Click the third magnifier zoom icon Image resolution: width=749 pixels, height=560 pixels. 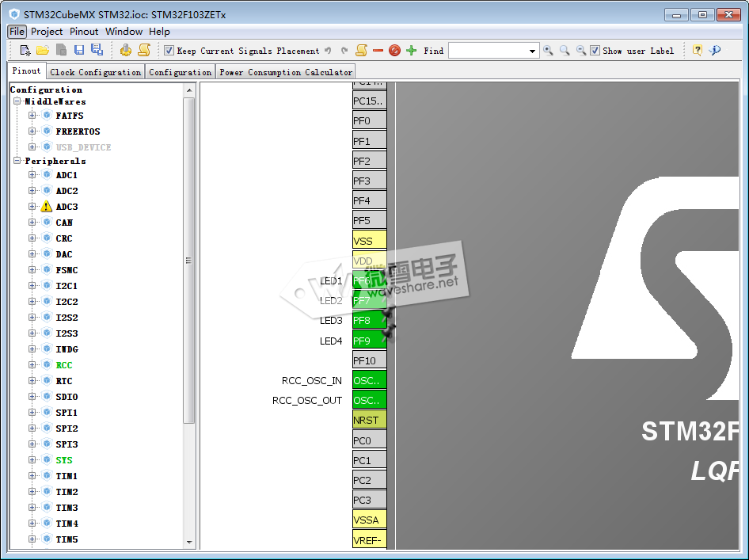click(581, 50)
